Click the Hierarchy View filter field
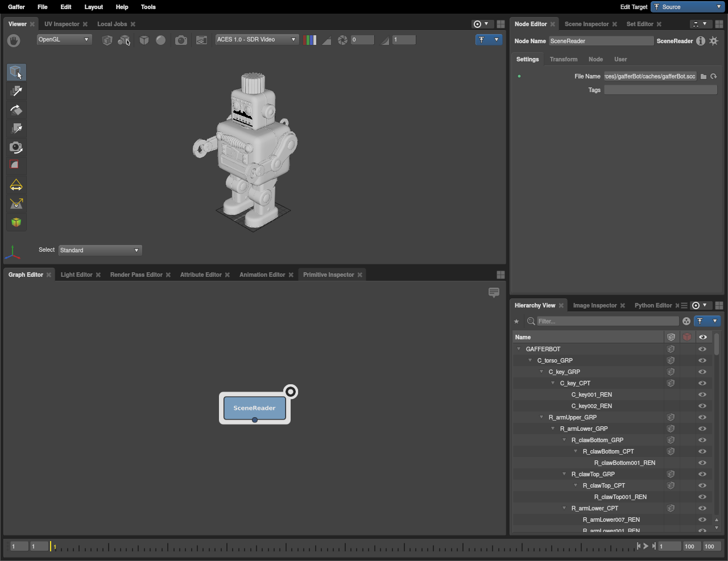The image size is (728, 561). point(607,321)
